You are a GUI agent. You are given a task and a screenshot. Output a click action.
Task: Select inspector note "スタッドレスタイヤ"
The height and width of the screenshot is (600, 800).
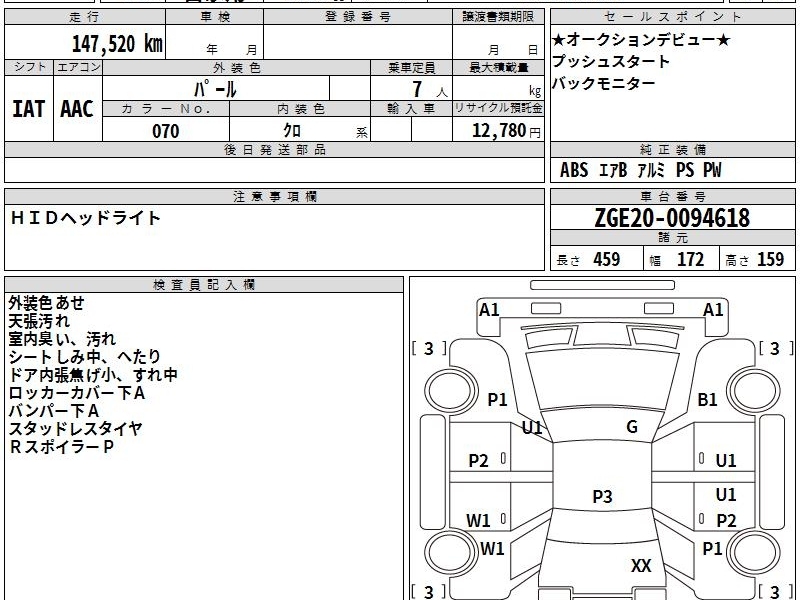(75, 429)
